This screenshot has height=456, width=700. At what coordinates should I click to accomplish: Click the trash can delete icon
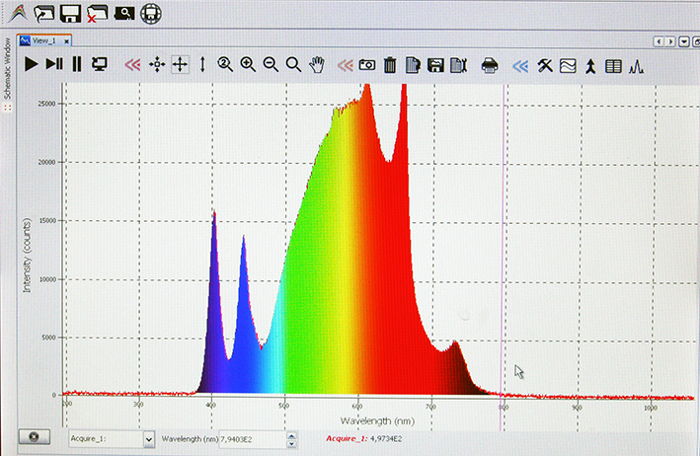tap(390, 65)
